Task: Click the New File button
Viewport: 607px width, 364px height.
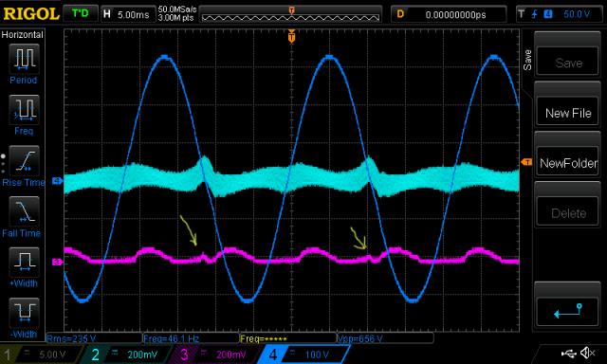Action: pos(568,113)
